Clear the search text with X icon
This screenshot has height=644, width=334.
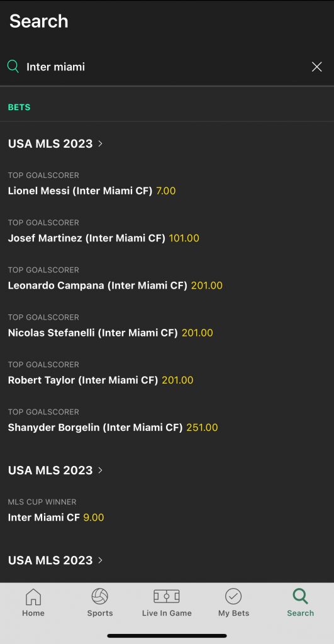[317, 67]
